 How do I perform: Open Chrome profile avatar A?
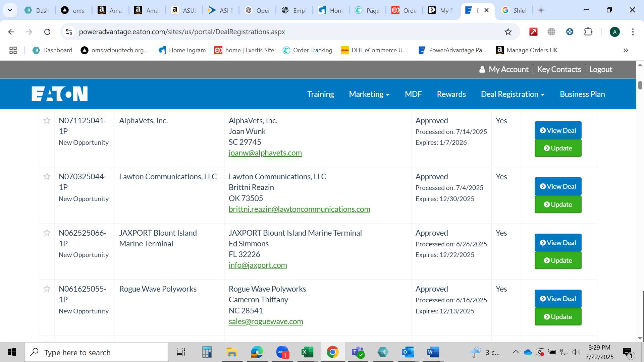(615, 32)
